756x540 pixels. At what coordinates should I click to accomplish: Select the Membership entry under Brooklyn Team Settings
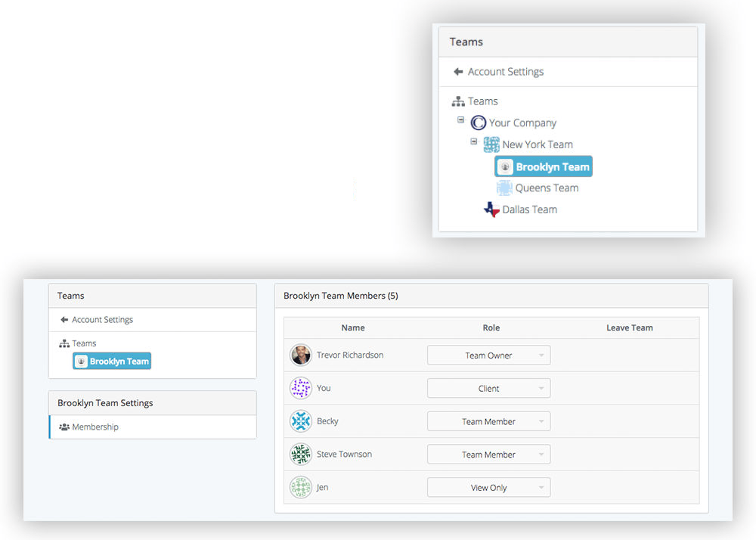point(94,427)
